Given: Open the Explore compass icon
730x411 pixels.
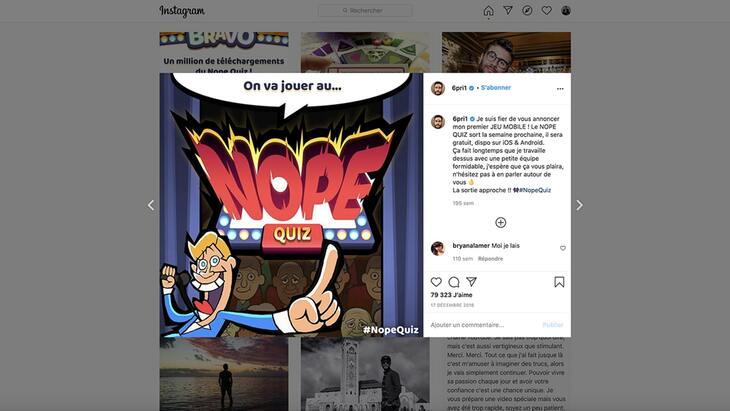Looking at the screenshot, I should (x=527, y=10).
